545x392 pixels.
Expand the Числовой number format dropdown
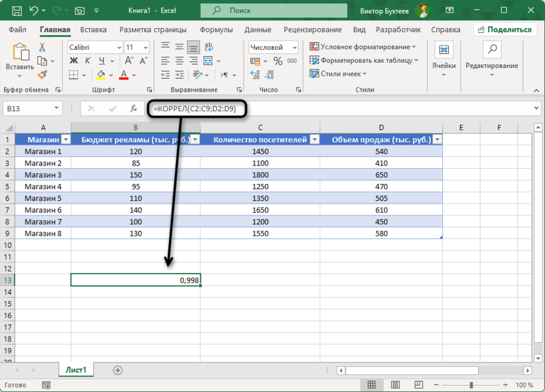coord(294,48)
